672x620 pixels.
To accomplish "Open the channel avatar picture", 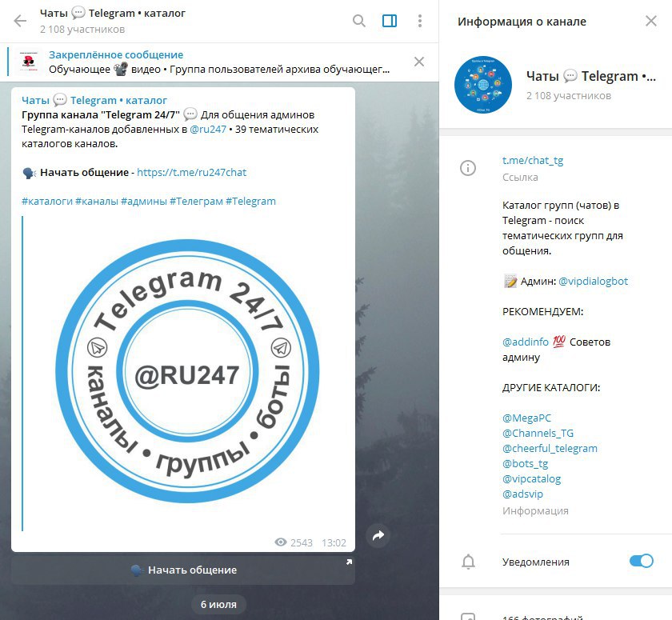I will click(483, 85).
